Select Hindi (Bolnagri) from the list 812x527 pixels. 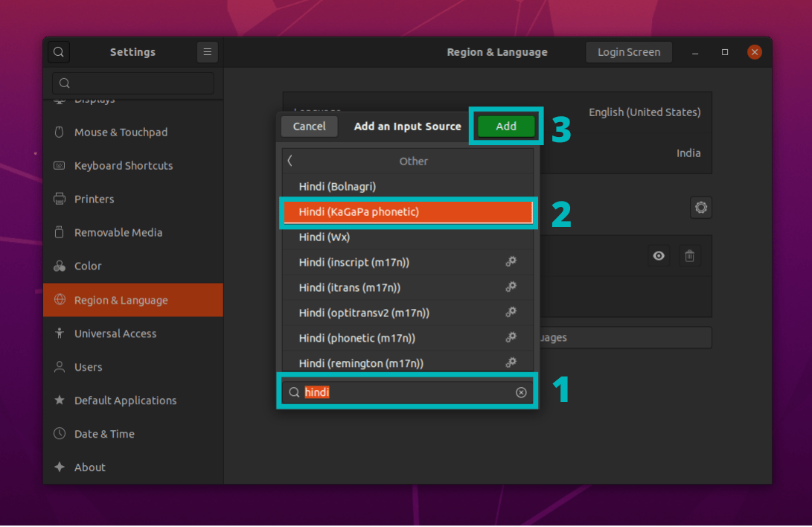(407, 186)
